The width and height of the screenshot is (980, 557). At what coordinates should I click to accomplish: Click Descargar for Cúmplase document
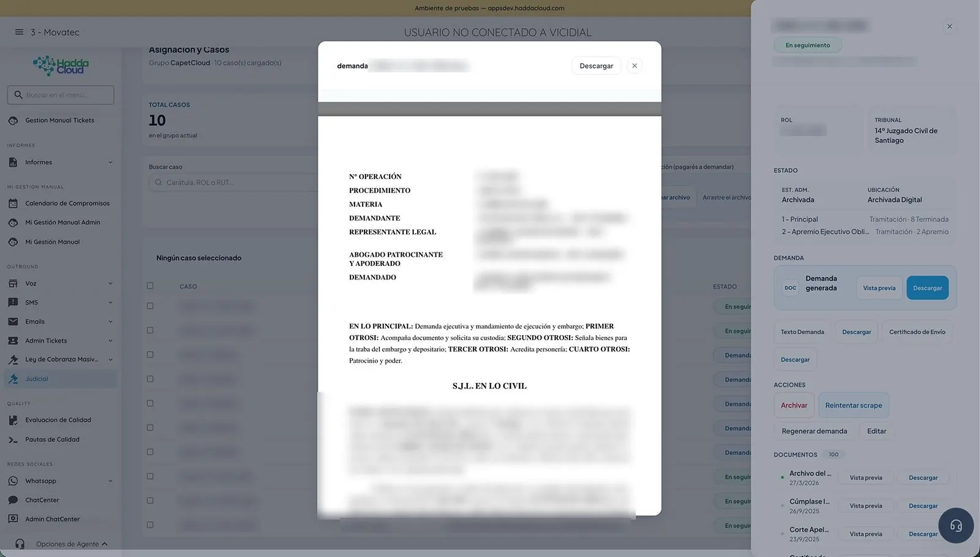click(x=923, y=506)
